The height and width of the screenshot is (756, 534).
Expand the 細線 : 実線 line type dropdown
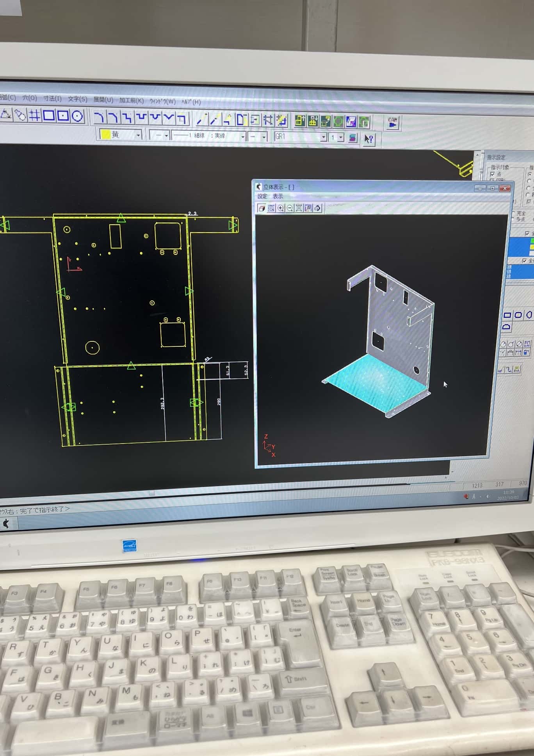(x=242, y=137)
